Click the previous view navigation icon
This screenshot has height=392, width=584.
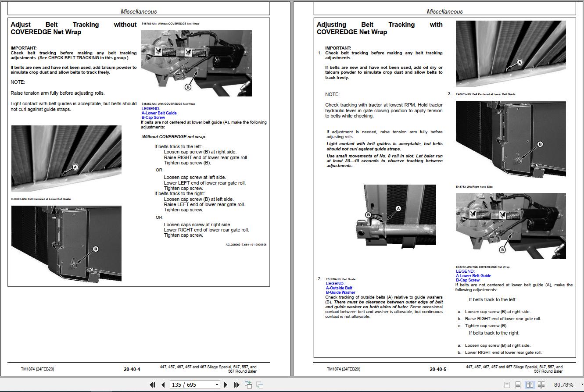click(x=248, y=385)
